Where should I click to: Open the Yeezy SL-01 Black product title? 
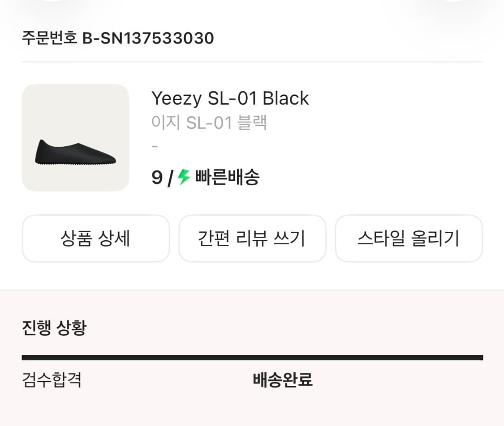coord(230,98)
